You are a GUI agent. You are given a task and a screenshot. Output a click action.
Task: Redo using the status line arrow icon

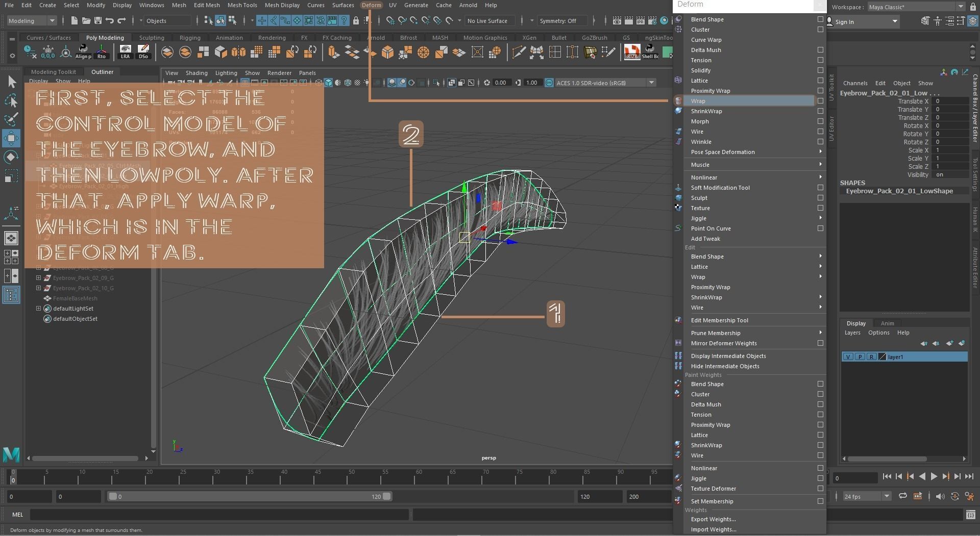[121, 20]
